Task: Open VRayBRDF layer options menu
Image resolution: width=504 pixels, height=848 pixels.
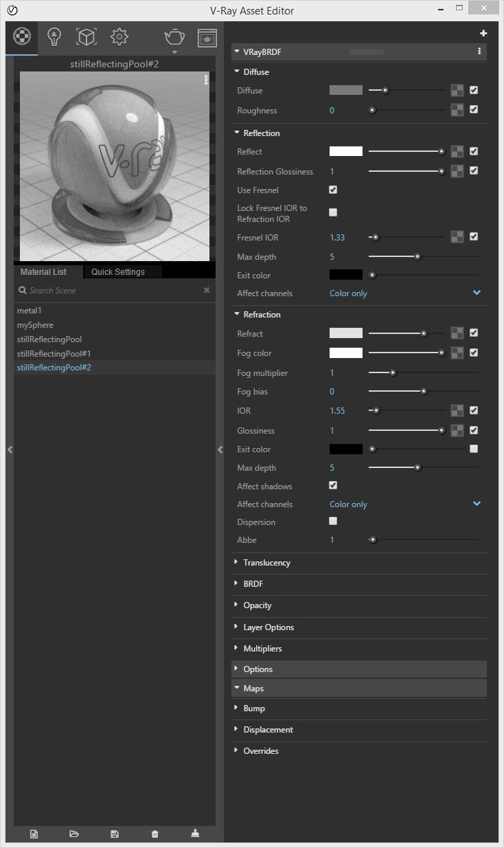Action: point(479,52)
